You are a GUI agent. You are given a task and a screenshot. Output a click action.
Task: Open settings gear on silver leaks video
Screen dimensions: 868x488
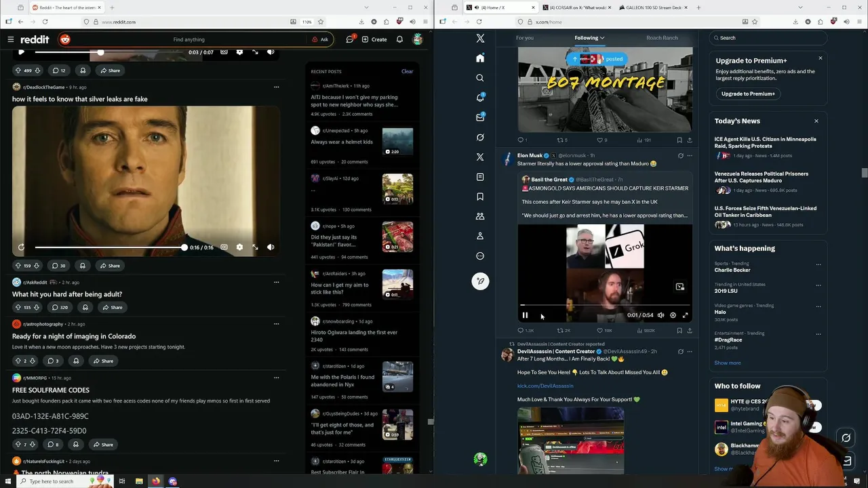tap(239, 247)
